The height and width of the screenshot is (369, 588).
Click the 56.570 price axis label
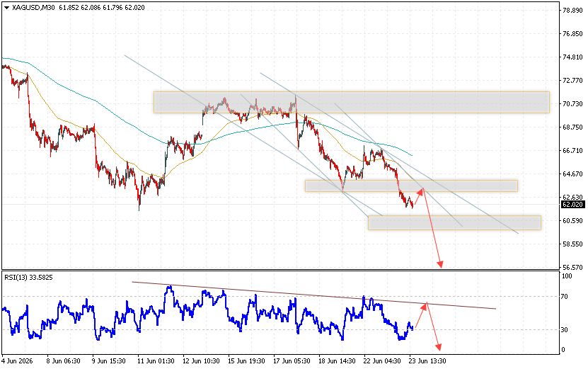point(572,267)
